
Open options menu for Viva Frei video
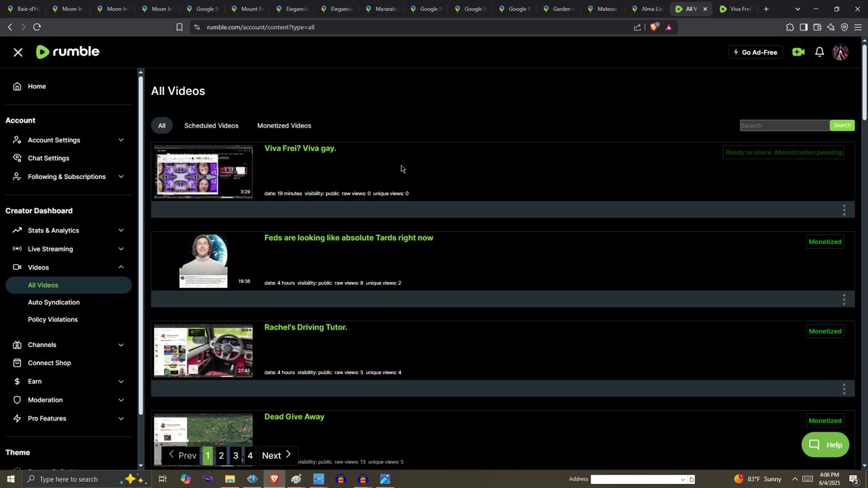(844, 210)
